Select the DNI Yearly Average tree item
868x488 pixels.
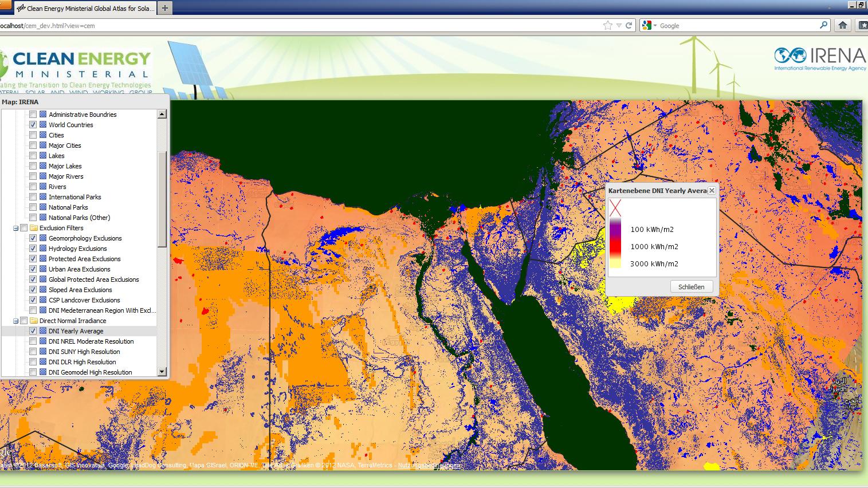point(76,331)
